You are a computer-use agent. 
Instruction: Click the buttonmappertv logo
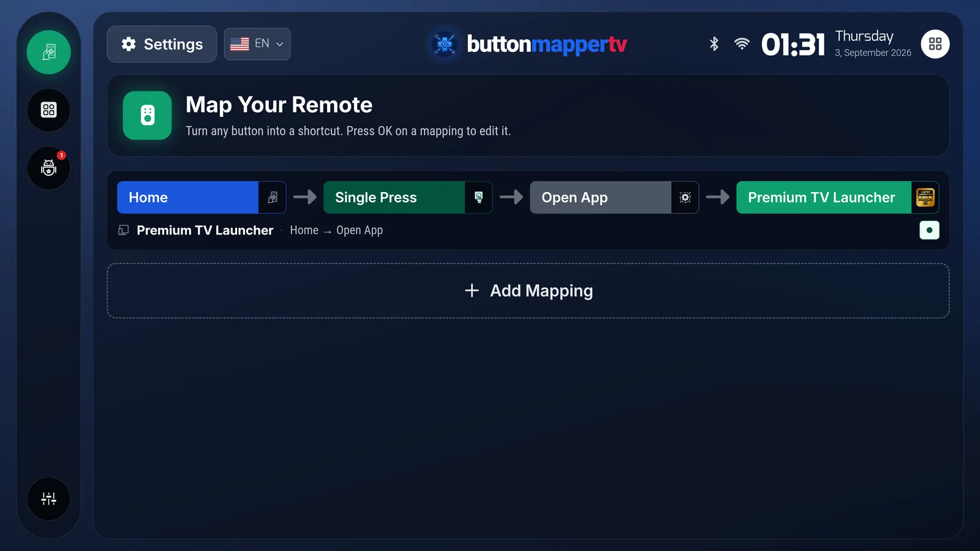(529, 44)
